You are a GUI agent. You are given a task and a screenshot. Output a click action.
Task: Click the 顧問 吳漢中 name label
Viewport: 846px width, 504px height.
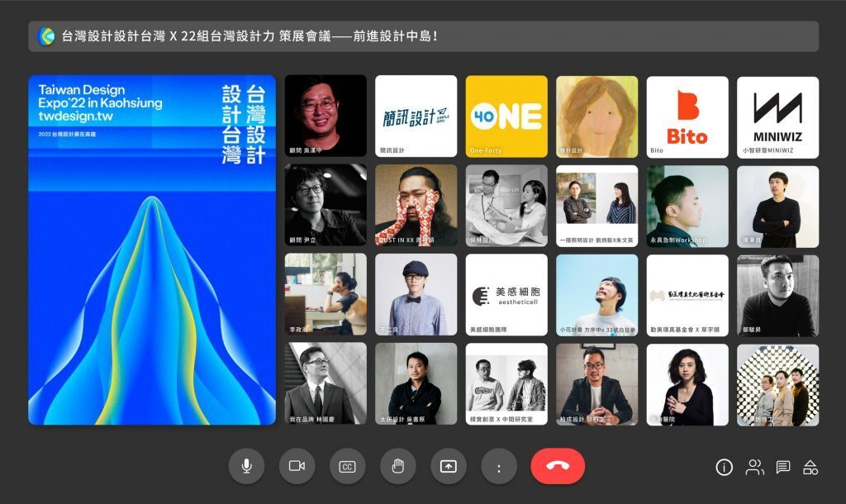(306, 150)
